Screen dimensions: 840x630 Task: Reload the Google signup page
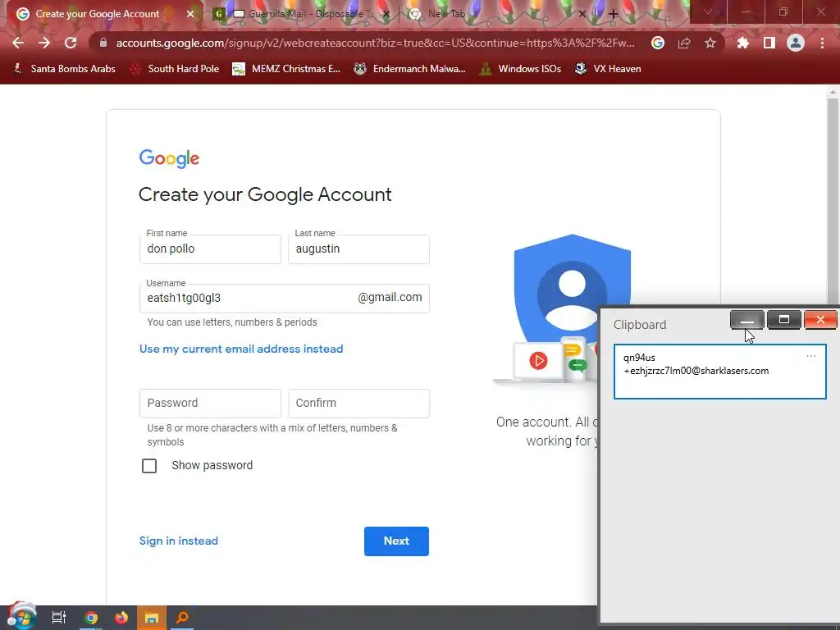pyautogui.click(x=71, y=43)
